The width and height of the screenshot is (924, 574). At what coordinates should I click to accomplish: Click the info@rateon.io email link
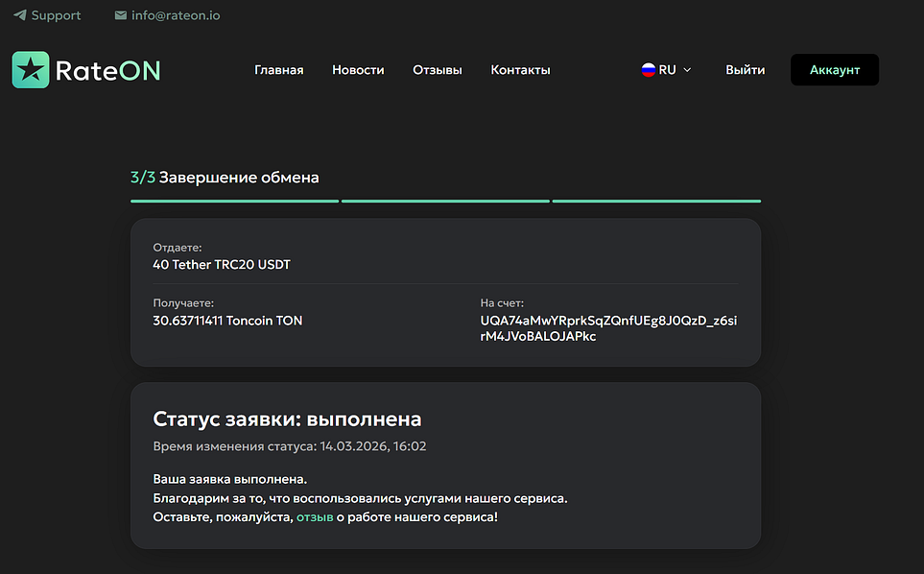pyautogui.click(x=176, y=15)
